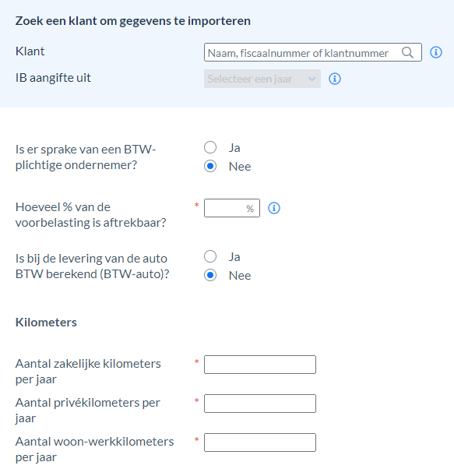Click the Aantal zakelijke kilometers label text
This screenshot has height=476, width=454.
coord(88,372)
